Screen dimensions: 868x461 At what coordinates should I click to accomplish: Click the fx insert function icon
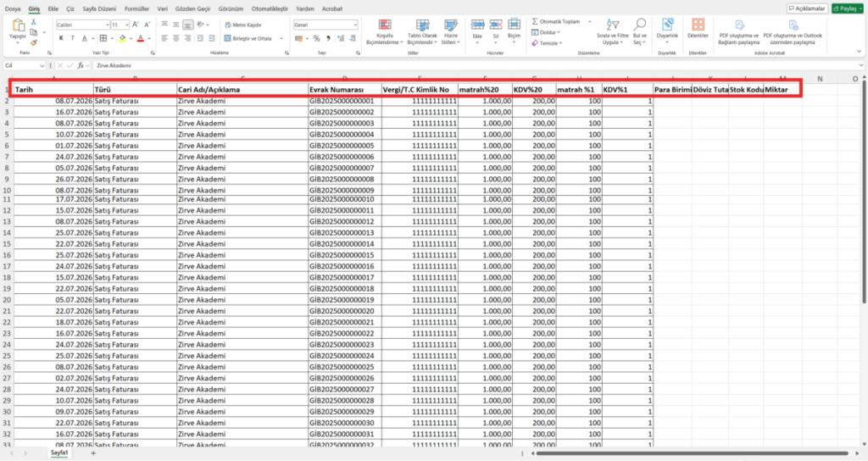[81, 65]
